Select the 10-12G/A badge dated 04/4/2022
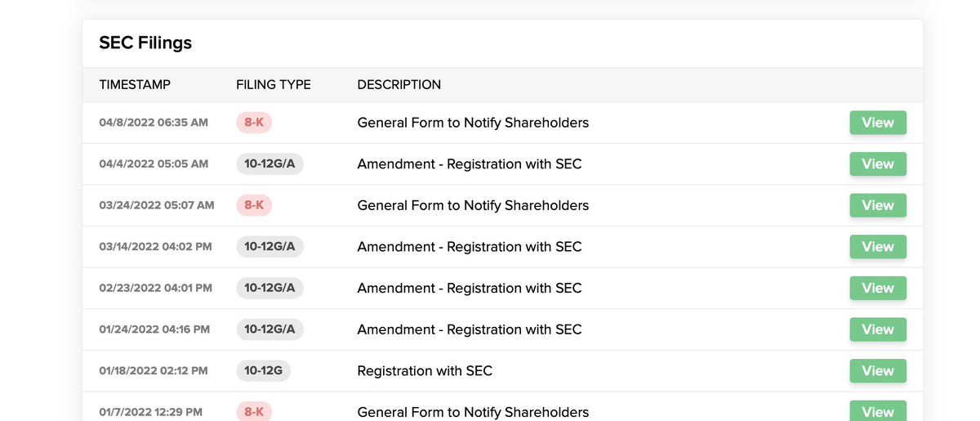980x421 pixels. click(x=269, y=164)
